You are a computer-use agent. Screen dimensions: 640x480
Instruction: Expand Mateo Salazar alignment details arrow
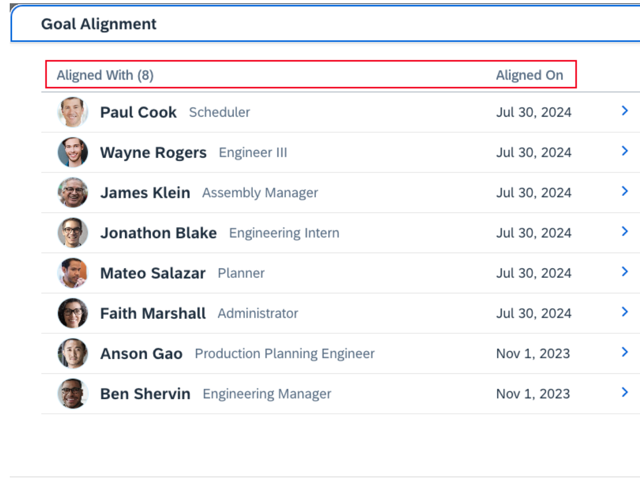(624, 272)
